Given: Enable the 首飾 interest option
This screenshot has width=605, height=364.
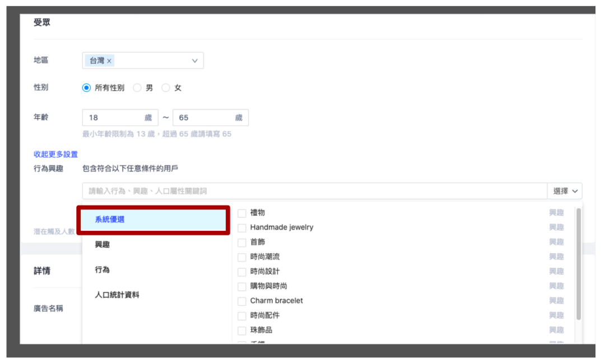Looking at the screenshot, I should (x=242, y=242).
